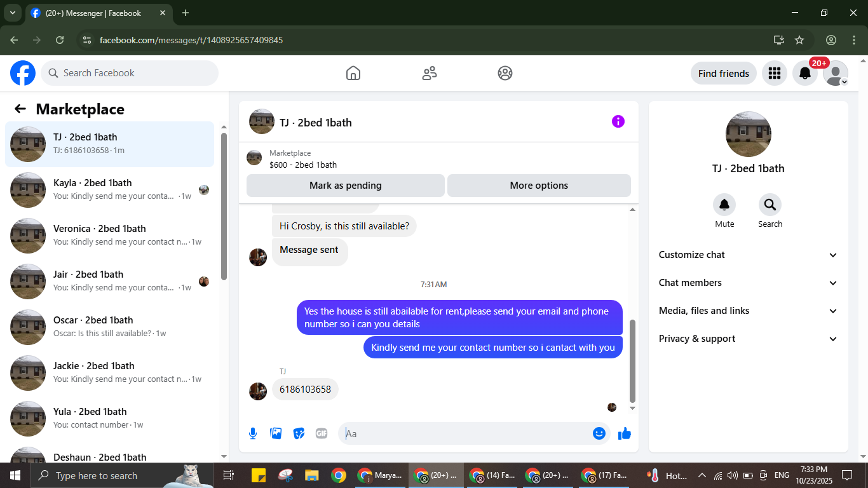Screen dimensions: 868x488
Task: Click the 'Hi Crosby, is this still available?' message
Action: [344, 226]
